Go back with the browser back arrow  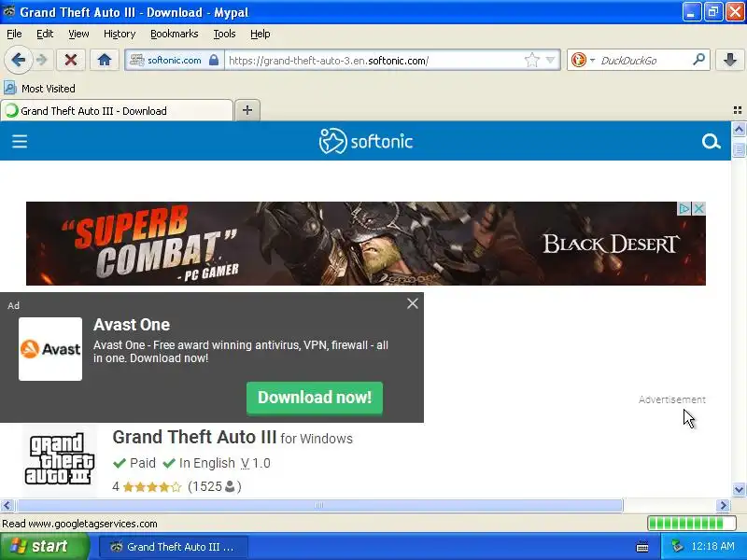[x=18, y=60]
